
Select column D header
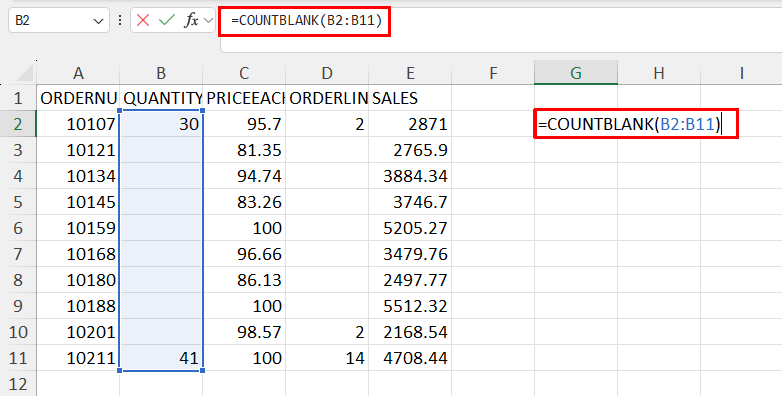click(327, 73)
